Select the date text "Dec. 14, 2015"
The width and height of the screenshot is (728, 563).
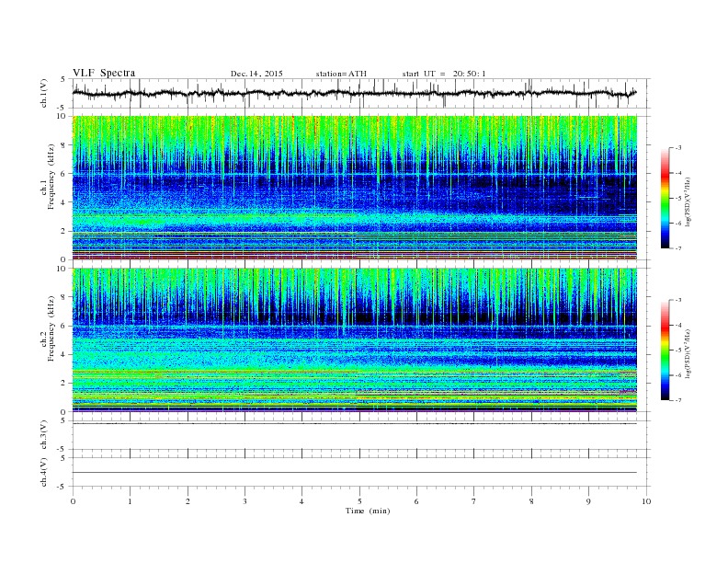tap(256, 74)
